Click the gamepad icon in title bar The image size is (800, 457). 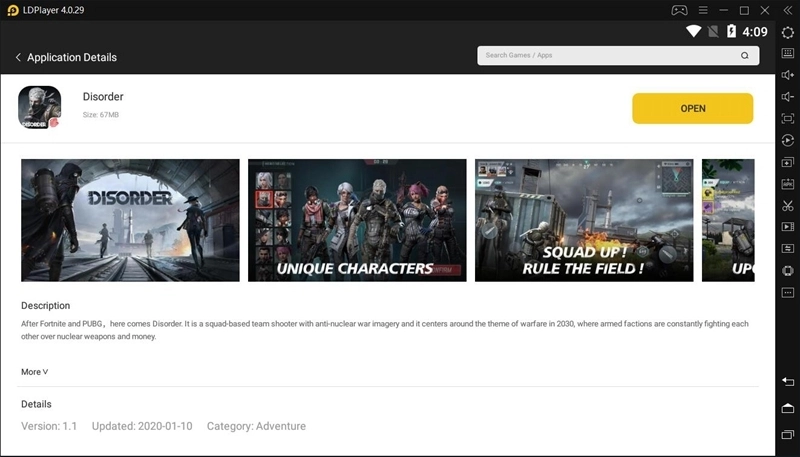click(x=679, y=10)
